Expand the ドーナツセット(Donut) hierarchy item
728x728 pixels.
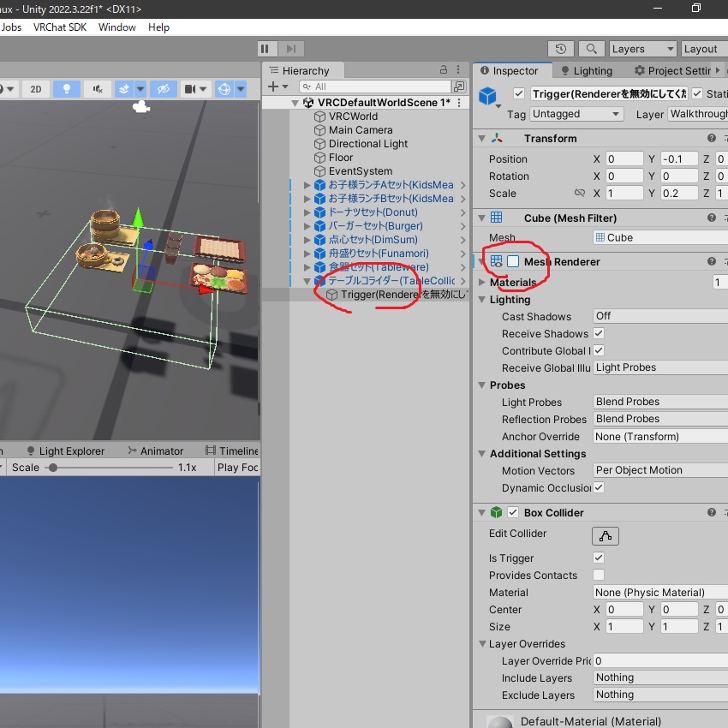point(307,212)
